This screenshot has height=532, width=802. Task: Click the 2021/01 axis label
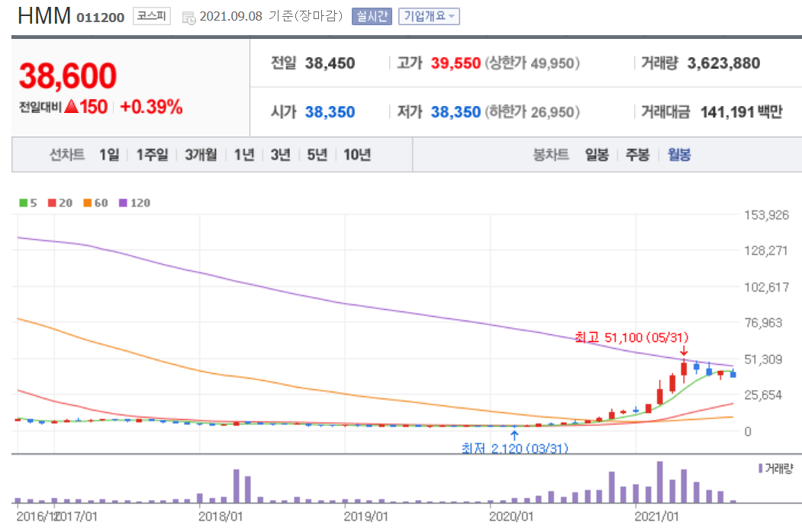pos(657,517)
